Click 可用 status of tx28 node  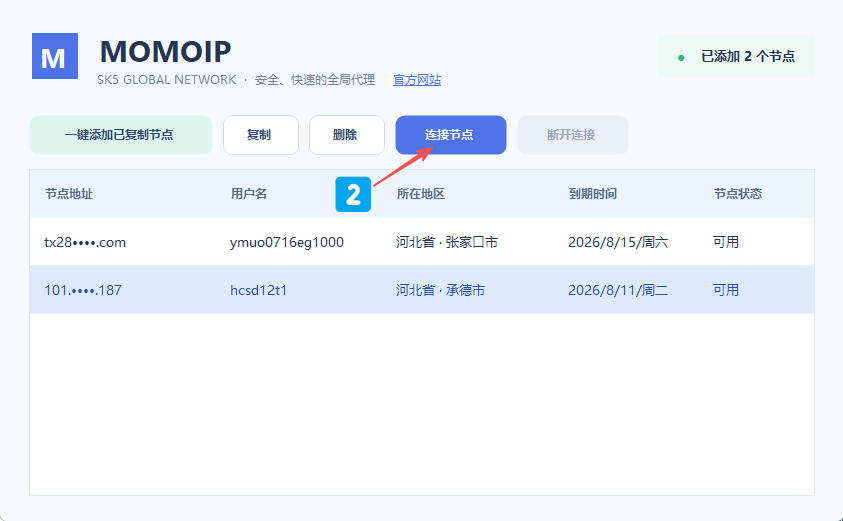tap(726, 242)
